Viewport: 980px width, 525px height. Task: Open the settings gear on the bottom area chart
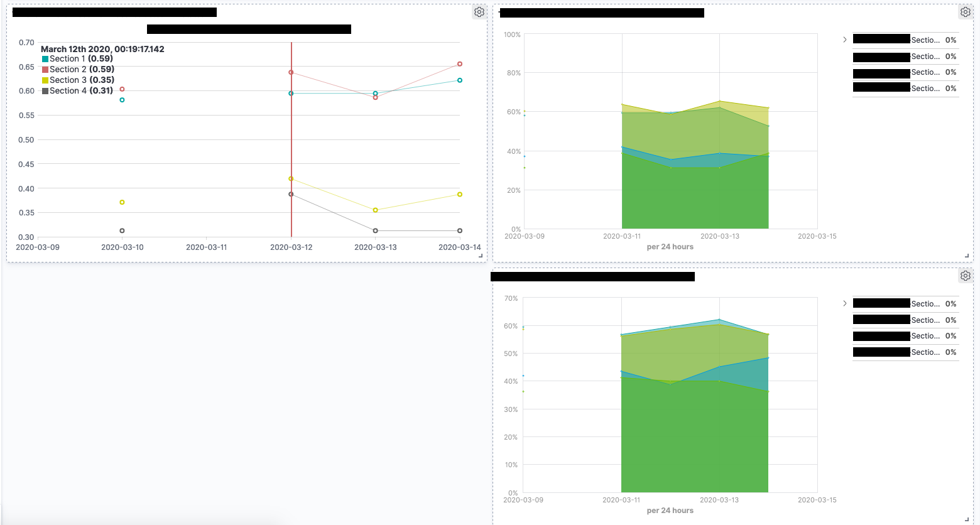(x=966, y=275)
